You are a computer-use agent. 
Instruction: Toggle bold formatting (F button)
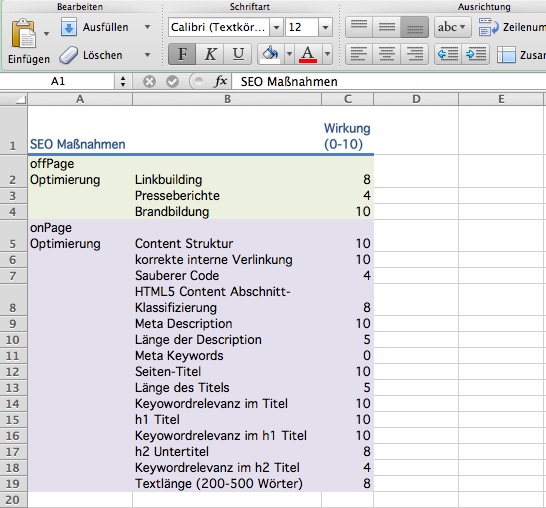182,54
